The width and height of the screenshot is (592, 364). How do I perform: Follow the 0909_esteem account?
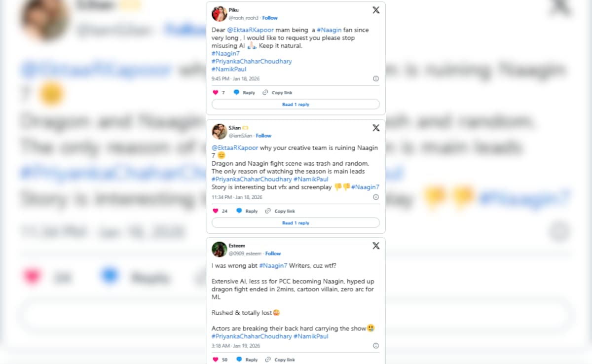point(273,254)
